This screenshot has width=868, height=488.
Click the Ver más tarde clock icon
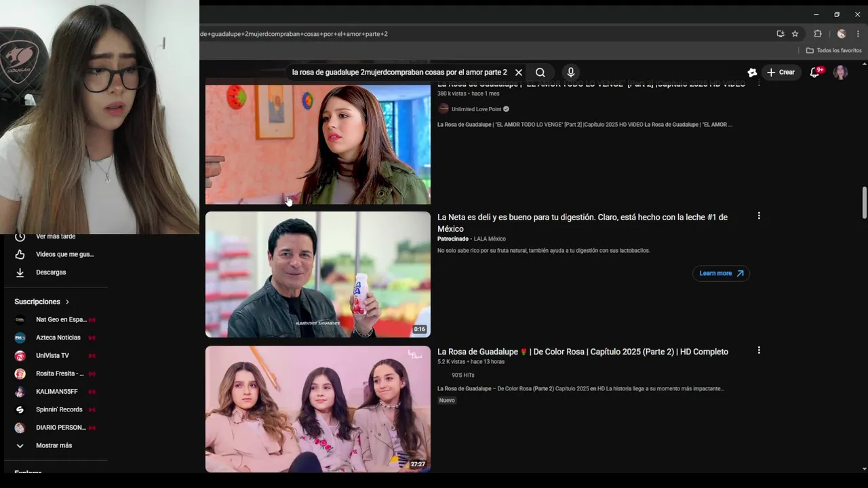pyautogui.click(x=20, y=237)
